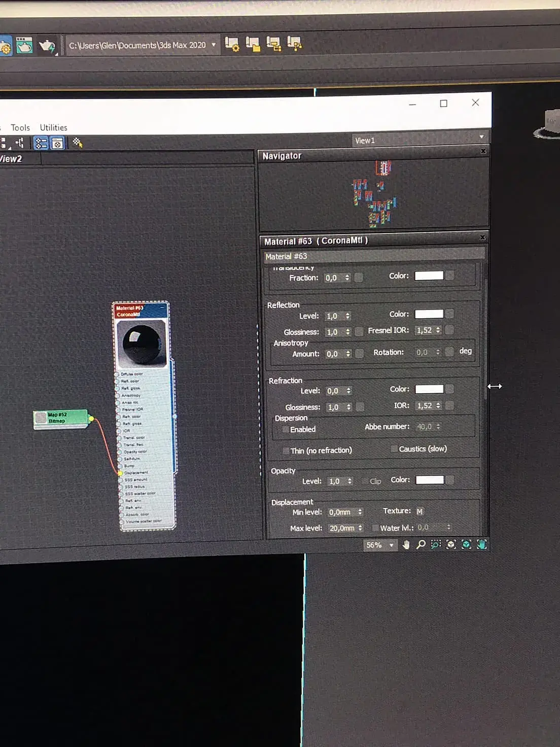Open the Refraction Color swatch
Viewport: 560px width, 747px height.
tap(429, 389)
